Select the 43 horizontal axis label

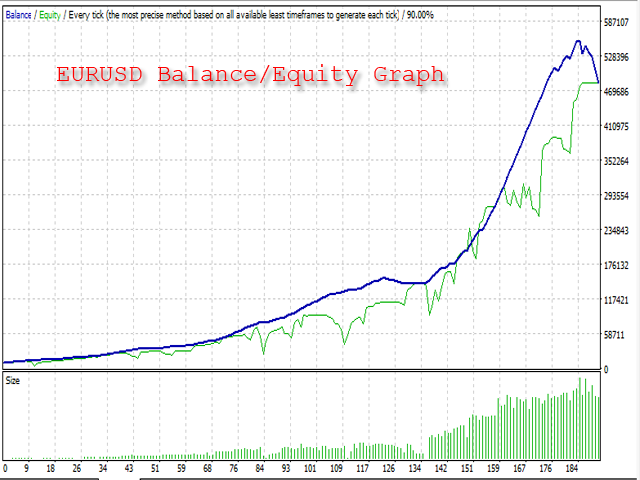point(129,468)
